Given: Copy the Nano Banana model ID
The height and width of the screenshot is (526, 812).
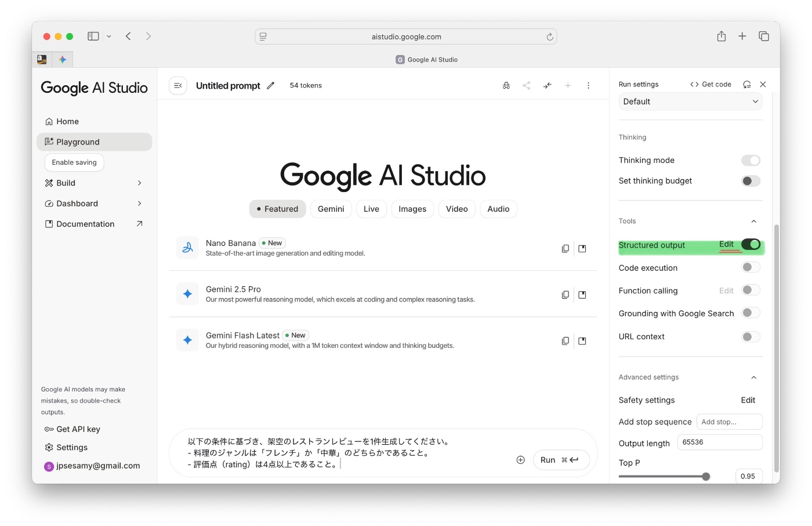Looking at the screenshot, I should pyautogui.click(x=565, y=248).
